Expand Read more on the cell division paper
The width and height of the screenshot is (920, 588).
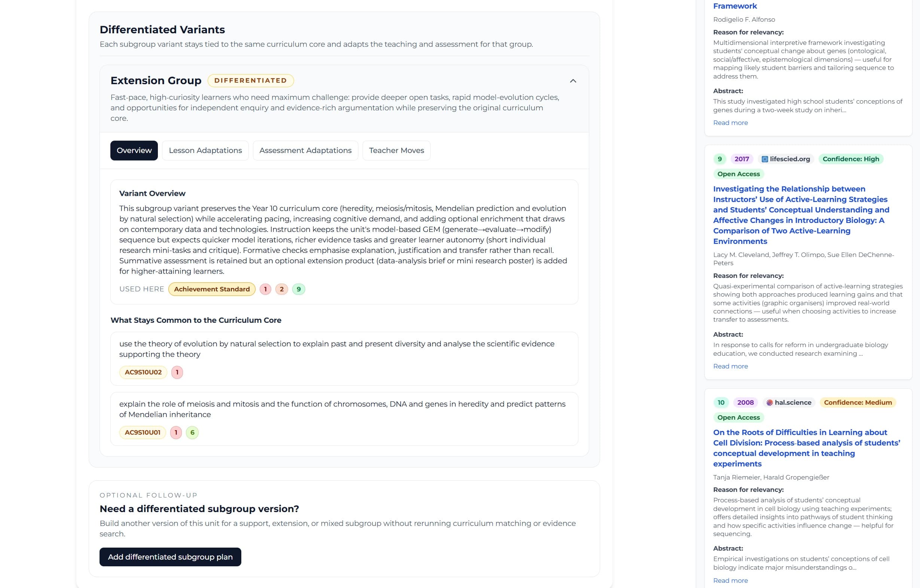[730, 580]
